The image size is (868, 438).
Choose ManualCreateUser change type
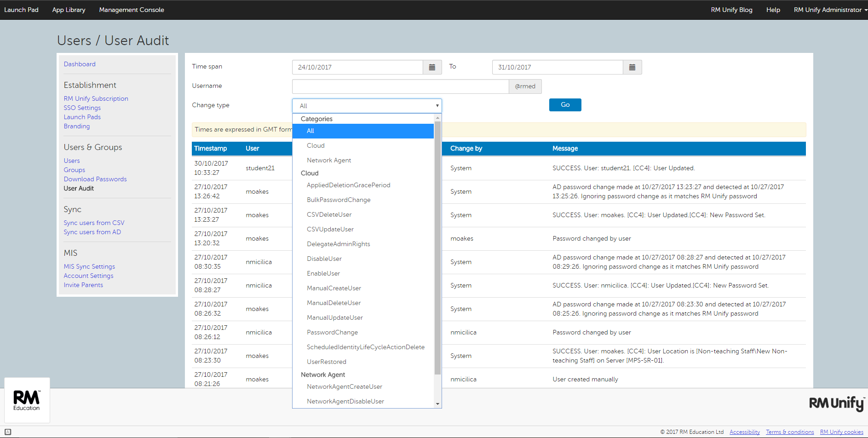click(x=363, y=288)
